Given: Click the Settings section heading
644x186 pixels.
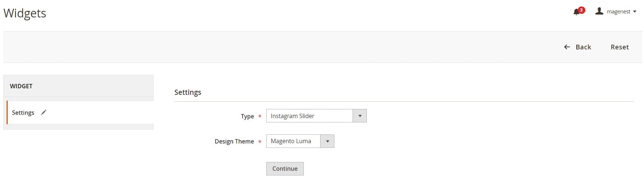Looking at the screenshot, I should point(188,92).
